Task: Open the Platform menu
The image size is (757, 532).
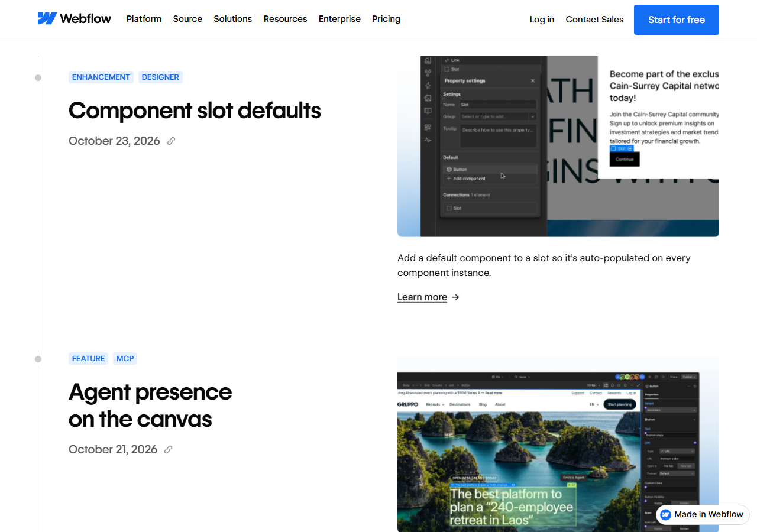Action: pyautogui.click(x=144, y=19)
